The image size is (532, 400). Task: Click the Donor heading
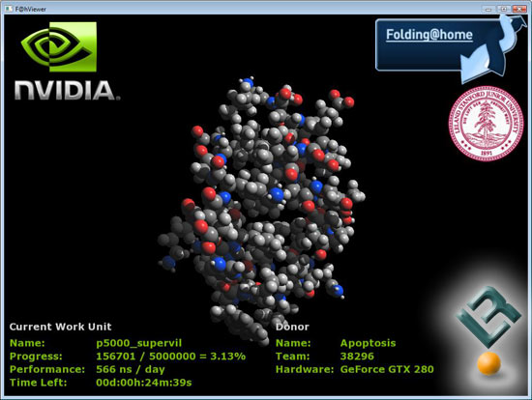coord(292,327)
